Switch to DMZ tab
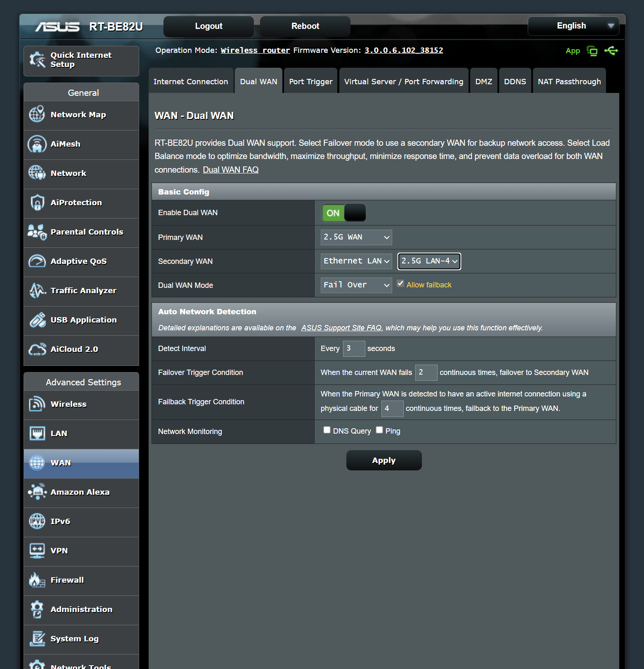The width and height of the screenshot is (644, 669). point(484,81)
